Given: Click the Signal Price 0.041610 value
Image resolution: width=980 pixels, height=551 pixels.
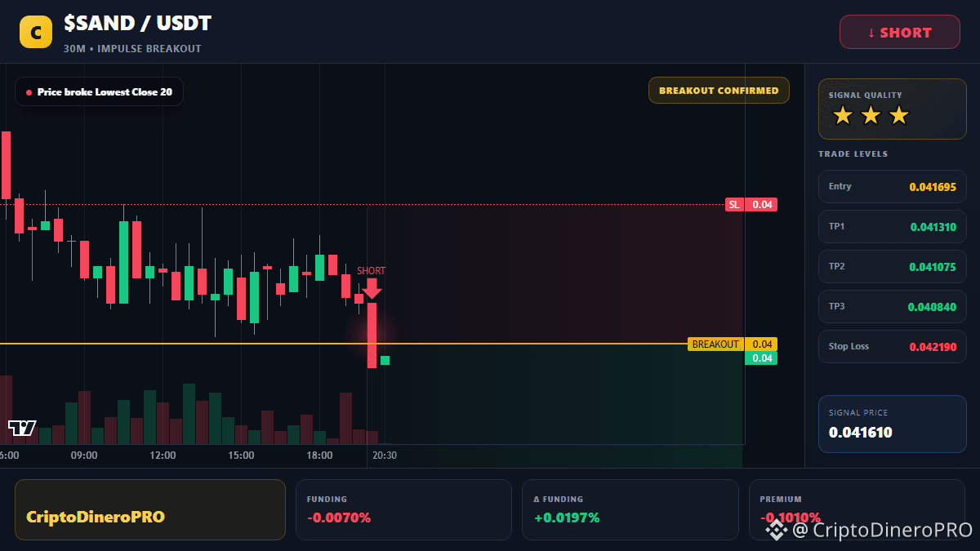Looking at the screenshot, I should point(860,433).
